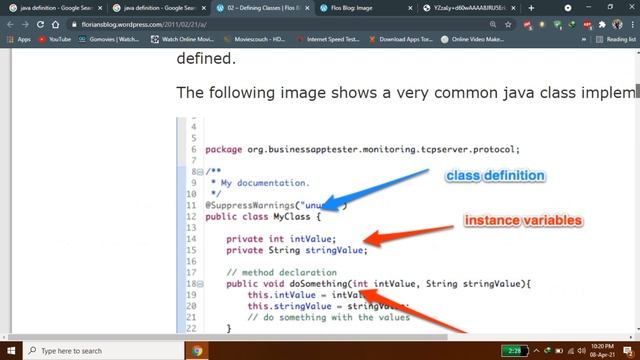Viewport: 640px width, 360px height.
Task: Open the Moviescouch - HD bookmark
Action: pyautogui.click(x=254, y=39)
